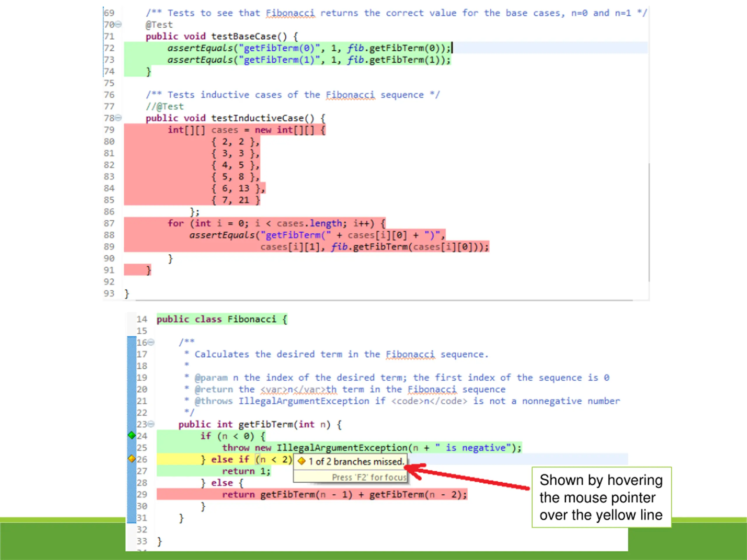Click the "if (n < 0) {" line

click(233, 436)
